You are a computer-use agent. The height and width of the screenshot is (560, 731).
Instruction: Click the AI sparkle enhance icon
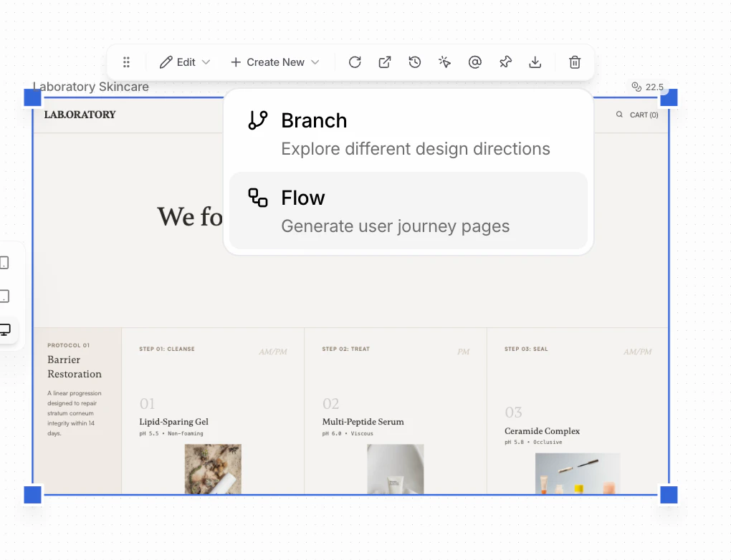444,62
